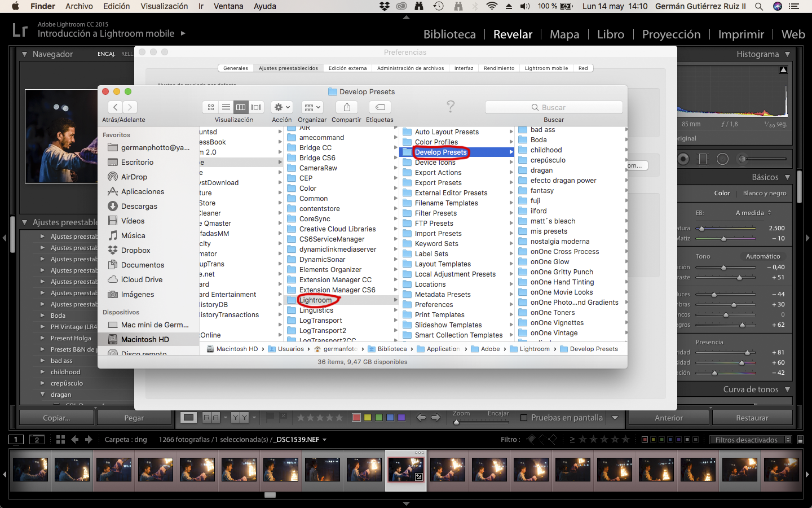
Task: Select the red color label swatch
Action: pyautogui.click(x=356, y=418)
